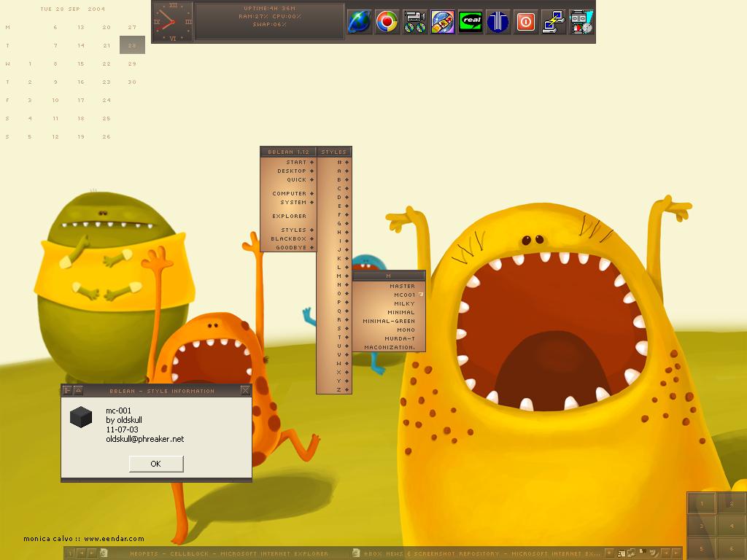Open Explorer from the bbLean menu
The width and height of the screenshot is (747, 560).
288,216
